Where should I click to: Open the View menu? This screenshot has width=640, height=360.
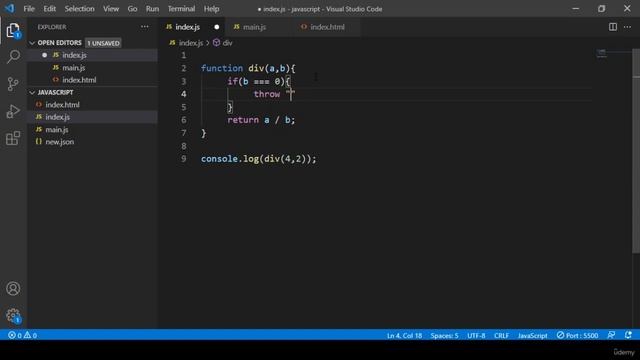[111, 9]
